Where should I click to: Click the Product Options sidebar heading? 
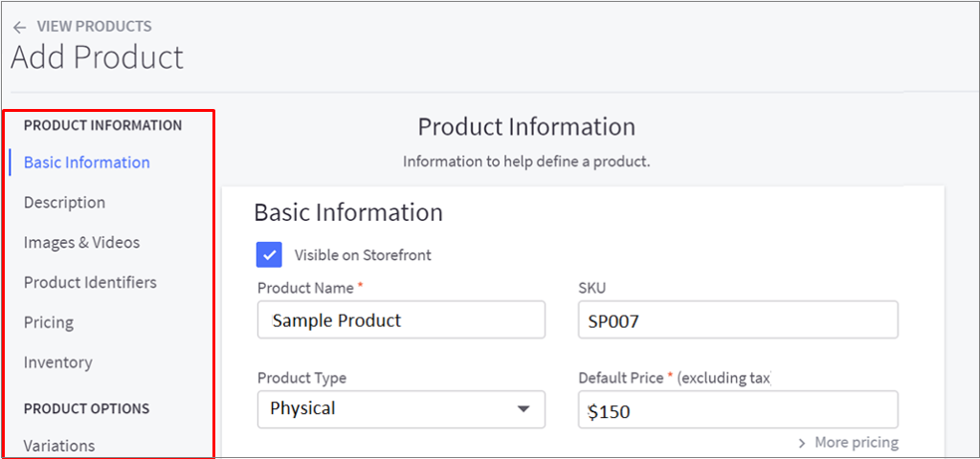coord(87,408)
